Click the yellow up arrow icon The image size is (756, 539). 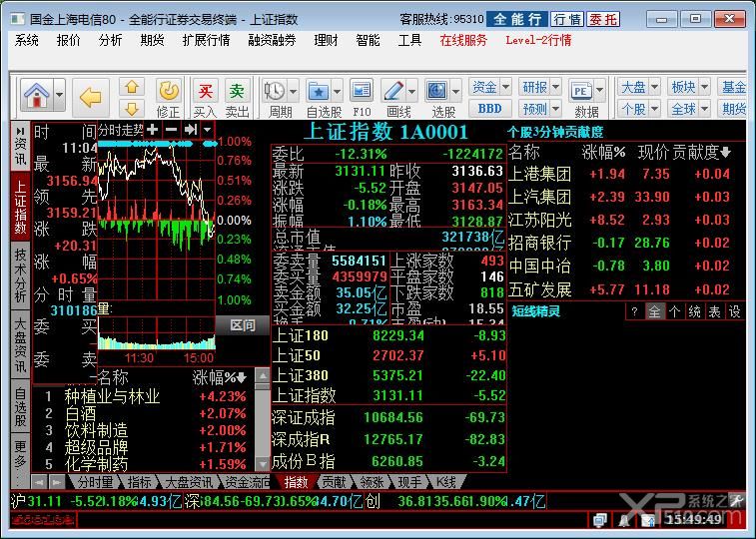tap(132, 87)
